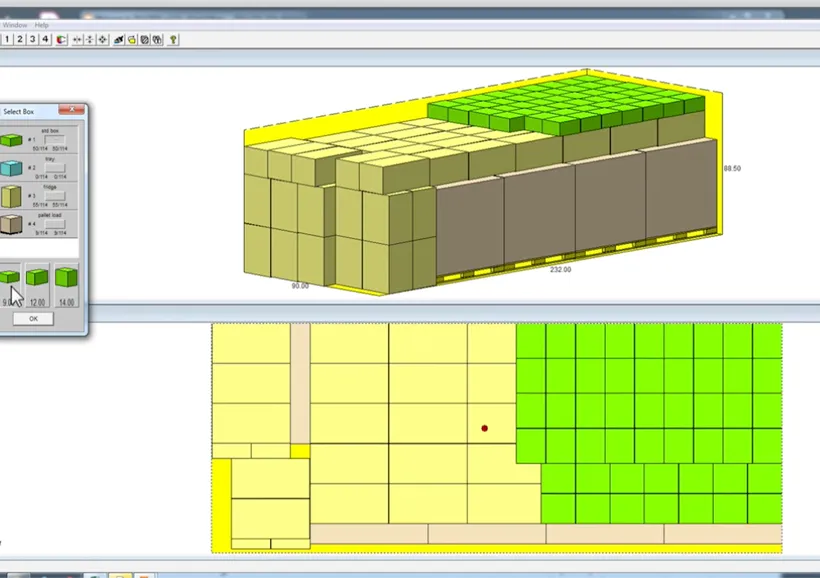This screenshot has width=820, height=578.
Task: Select the yellow fridge box #3
Action: [x=12, y=197]
